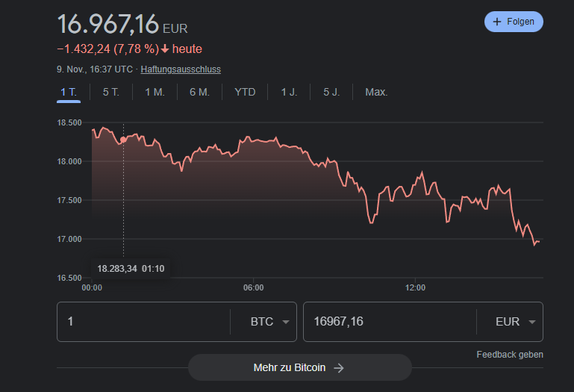Switch to the 1 J. time range

pos(289,93)
